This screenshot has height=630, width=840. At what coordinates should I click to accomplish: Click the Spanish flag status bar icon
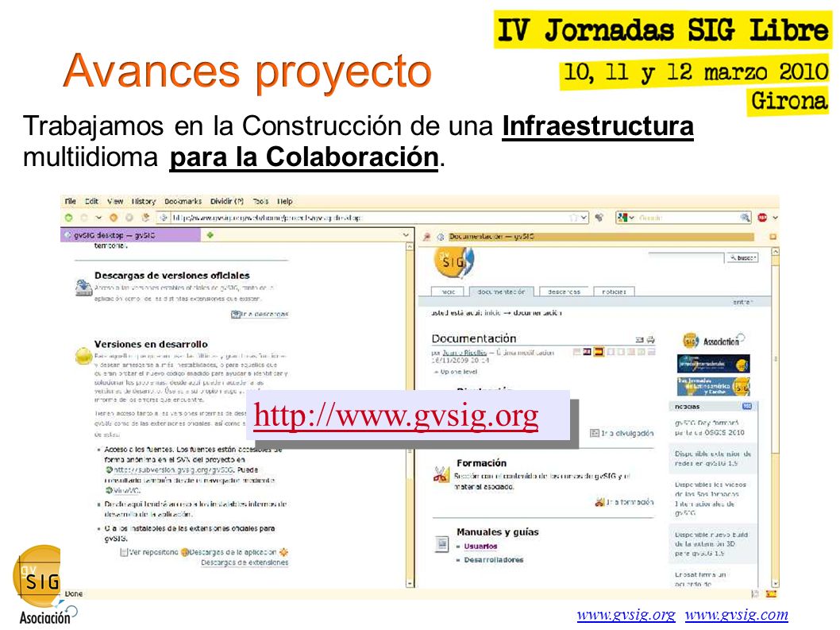(x=771, y=594)
